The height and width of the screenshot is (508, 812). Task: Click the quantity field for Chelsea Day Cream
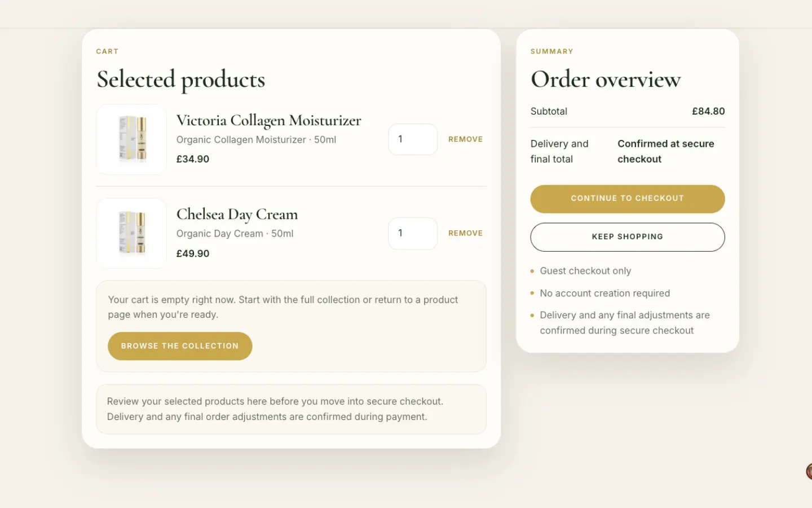(x=413, y=233)
